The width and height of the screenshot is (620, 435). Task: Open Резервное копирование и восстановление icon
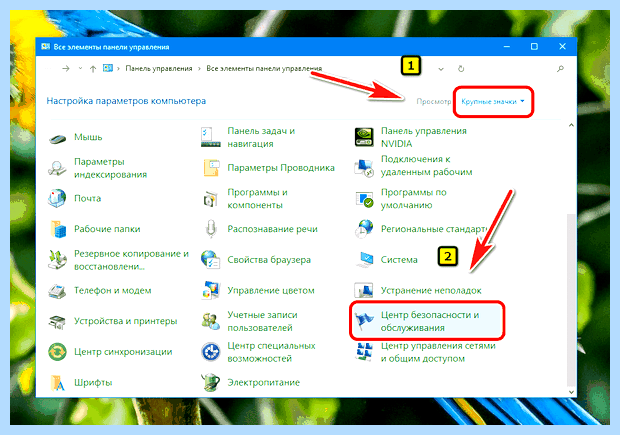[x=57, y=259]
